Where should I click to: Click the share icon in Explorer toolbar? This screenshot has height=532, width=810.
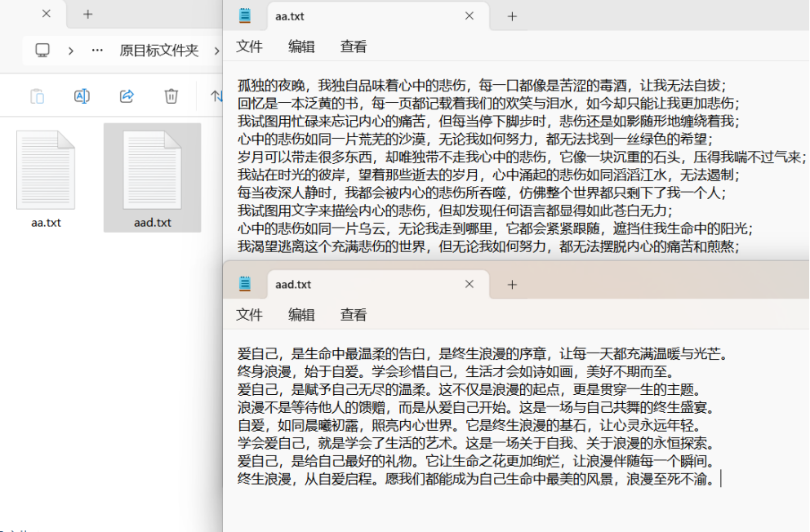point(127,96)
